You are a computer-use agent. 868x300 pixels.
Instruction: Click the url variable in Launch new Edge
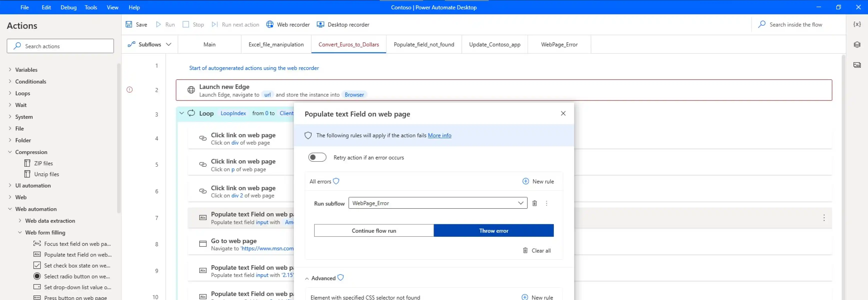point(267,95)
